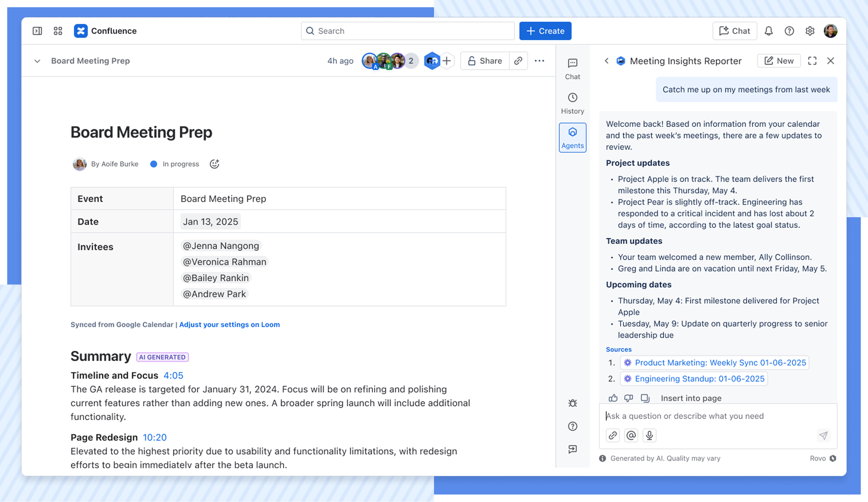
Task: Click By Aoife Burke author link
Action: 115,164
